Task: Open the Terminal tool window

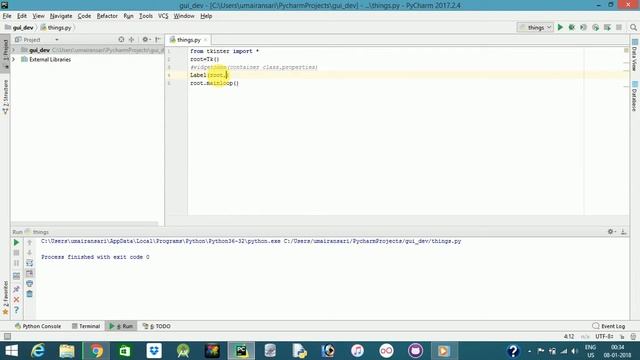Action: click(x=86, y=326)
